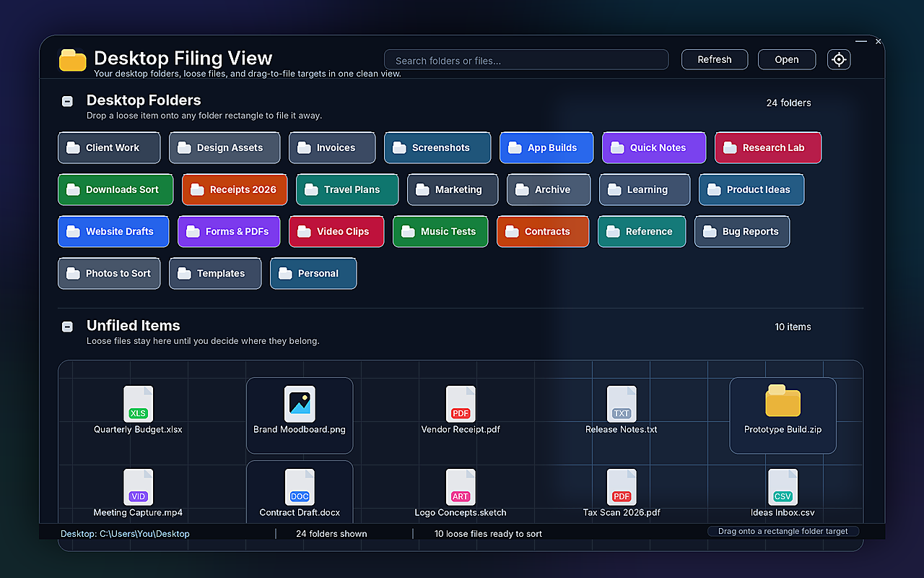Click the '10 items' count label

click(x=793, y=327)
